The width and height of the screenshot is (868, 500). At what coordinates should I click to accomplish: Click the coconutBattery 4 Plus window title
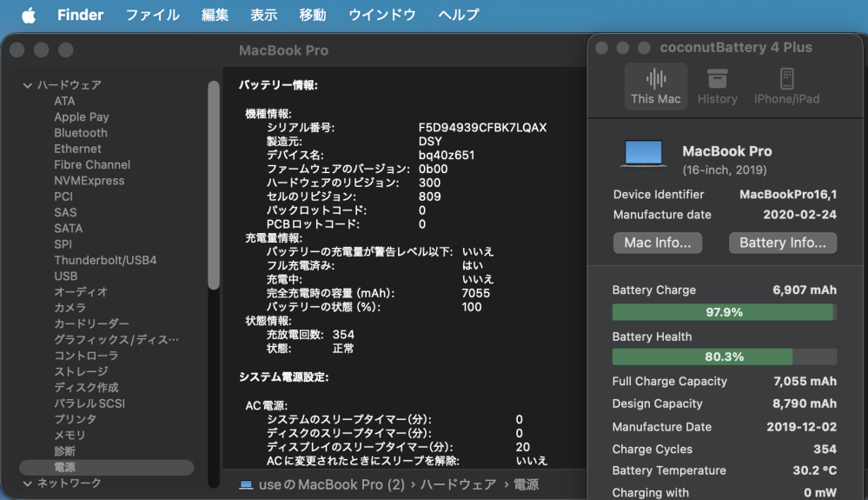736,48
